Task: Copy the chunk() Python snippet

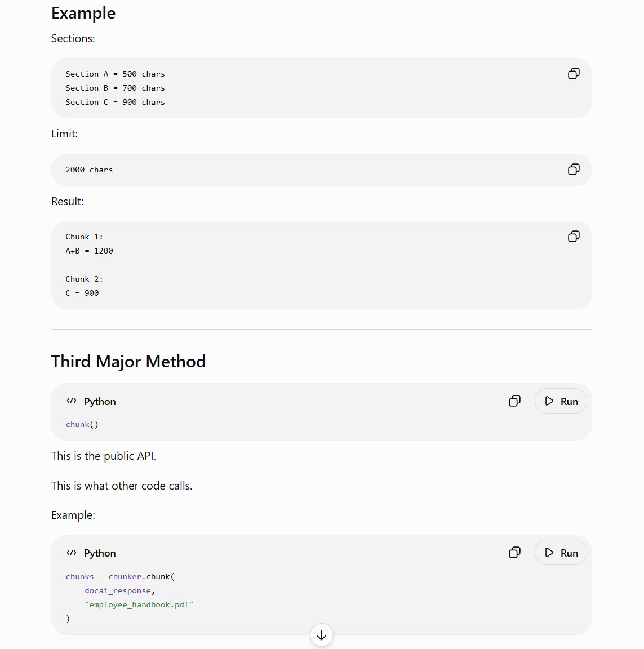Action: 514,401
